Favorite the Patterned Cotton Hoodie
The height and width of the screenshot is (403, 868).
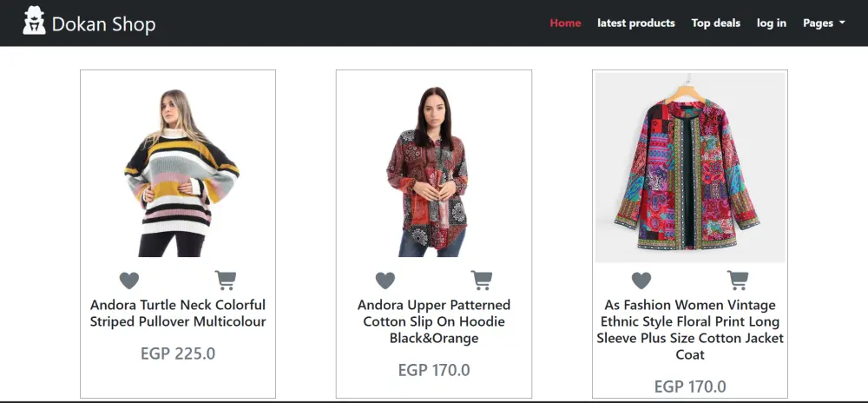385,281
